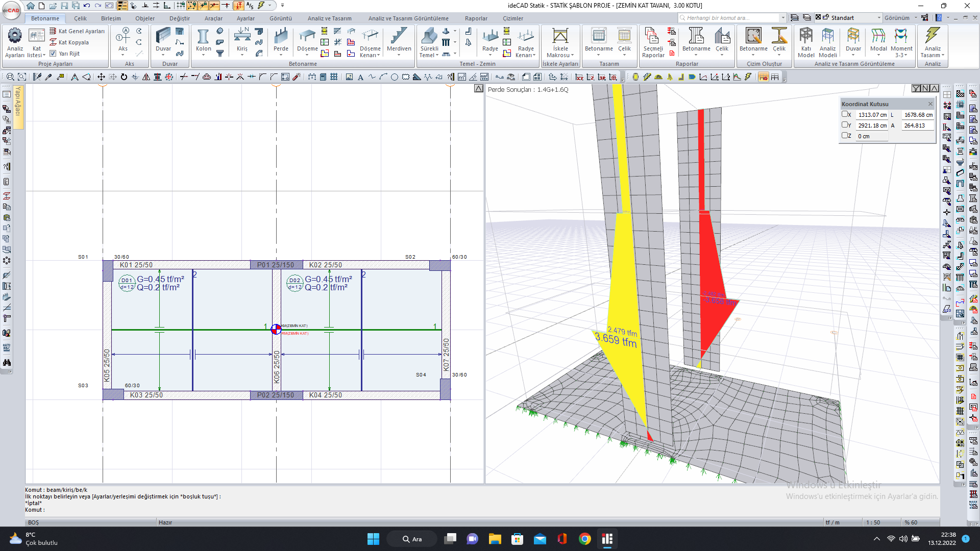Viewport: 980px width, 551px height.
Task: Open the taskbar Ara search box
Action: [x=411, y=539]
